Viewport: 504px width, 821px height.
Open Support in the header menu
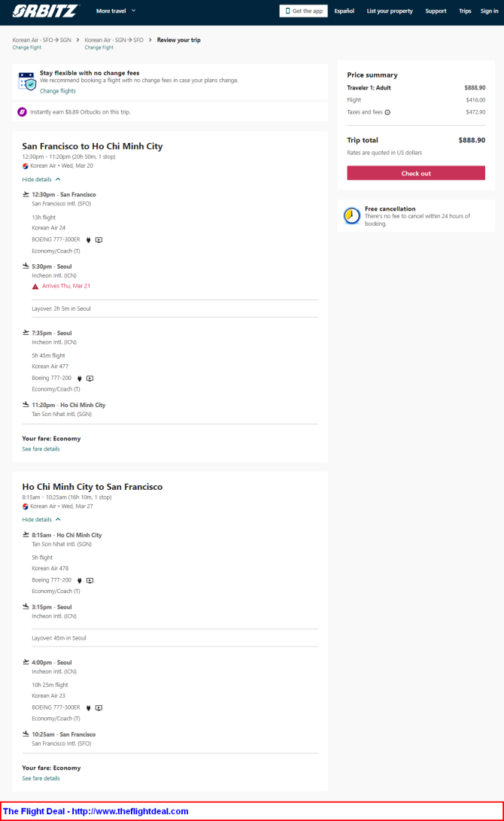pos(436,11)
